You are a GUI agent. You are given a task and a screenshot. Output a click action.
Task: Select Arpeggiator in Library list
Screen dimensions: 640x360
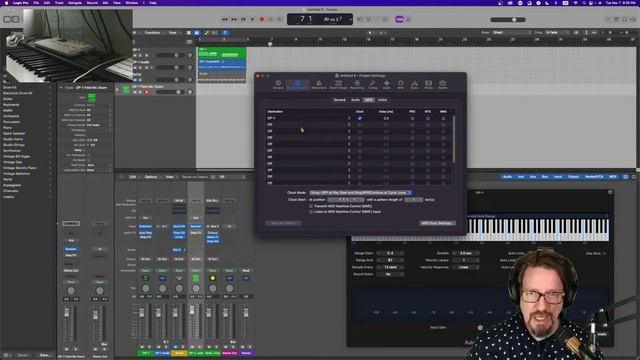[x=12, y=185]
